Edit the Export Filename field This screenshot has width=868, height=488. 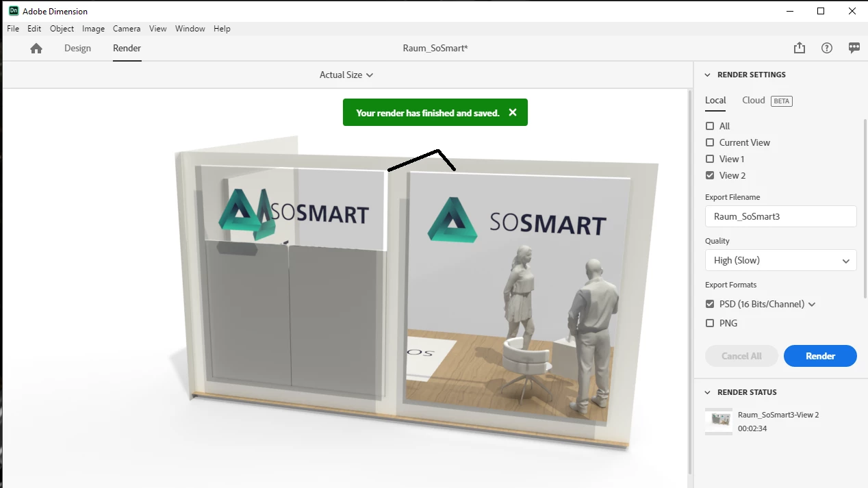tap(781, 216)
